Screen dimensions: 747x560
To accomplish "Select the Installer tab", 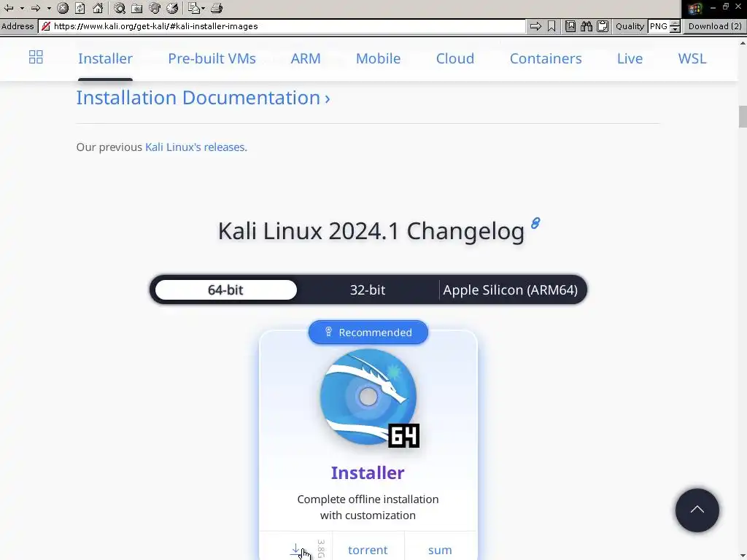I will click(105, 58).
